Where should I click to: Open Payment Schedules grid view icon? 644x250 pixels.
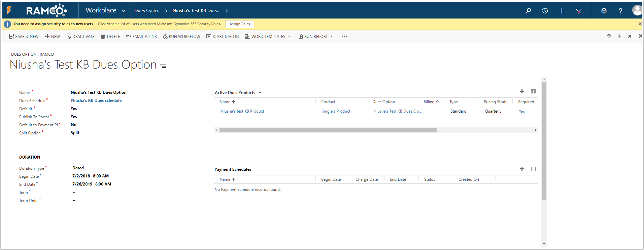(533, 169)
